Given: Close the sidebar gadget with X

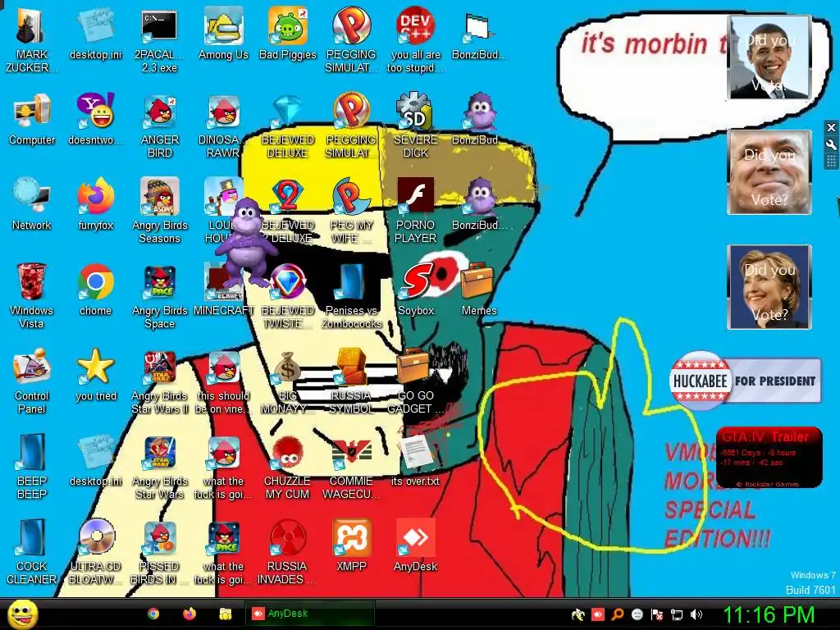Looking at the screenshot, I should tap(831, 127).
